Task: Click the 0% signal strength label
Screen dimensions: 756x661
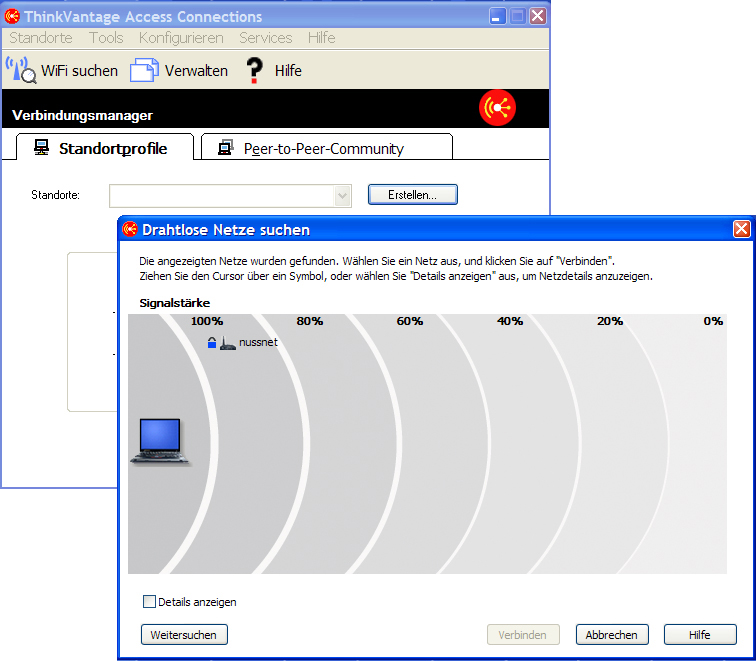Action: tap(713, 321)
